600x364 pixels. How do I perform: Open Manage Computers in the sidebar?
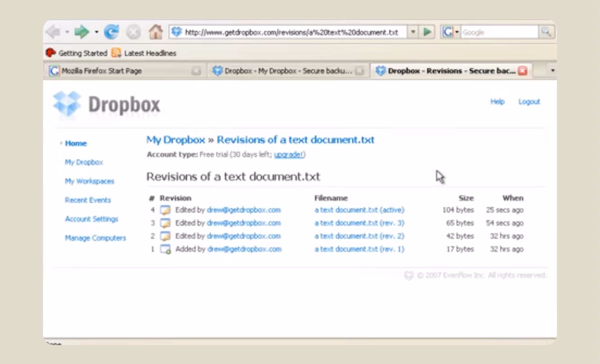tap(95, 238)
